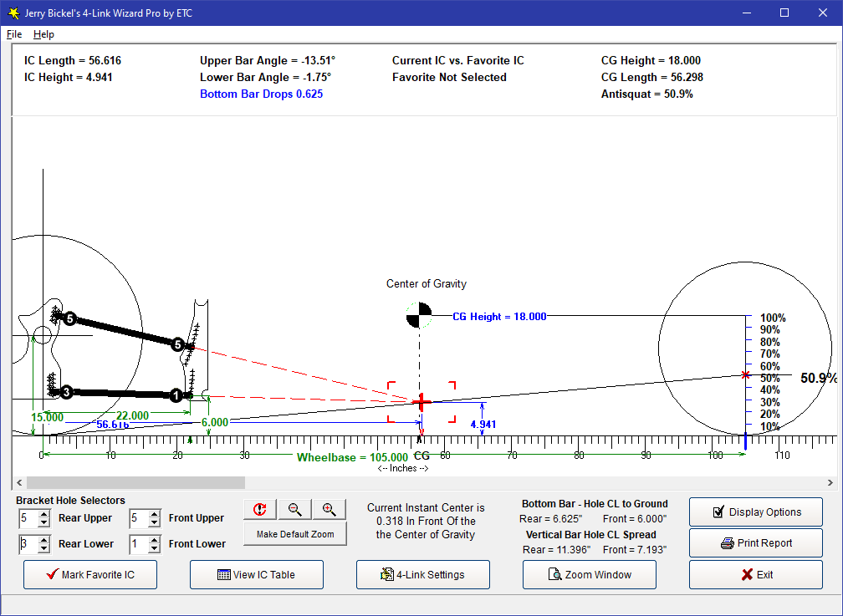Click the 'Rear = 11.396"' spread value
Viewport: 843px width, 616px height.
pos(556,549)
